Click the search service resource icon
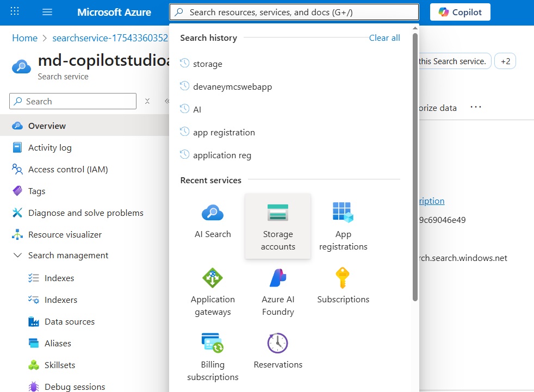This screenshot has width=534, height=392. pyautogui.click(x=21, y=66)
